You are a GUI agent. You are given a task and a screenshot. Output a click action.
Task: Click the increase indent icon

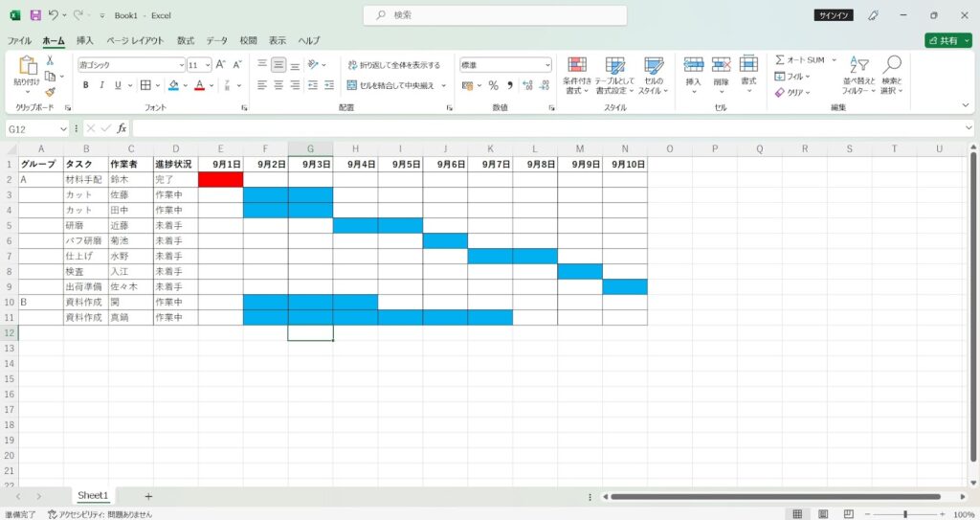click(331, 85)
